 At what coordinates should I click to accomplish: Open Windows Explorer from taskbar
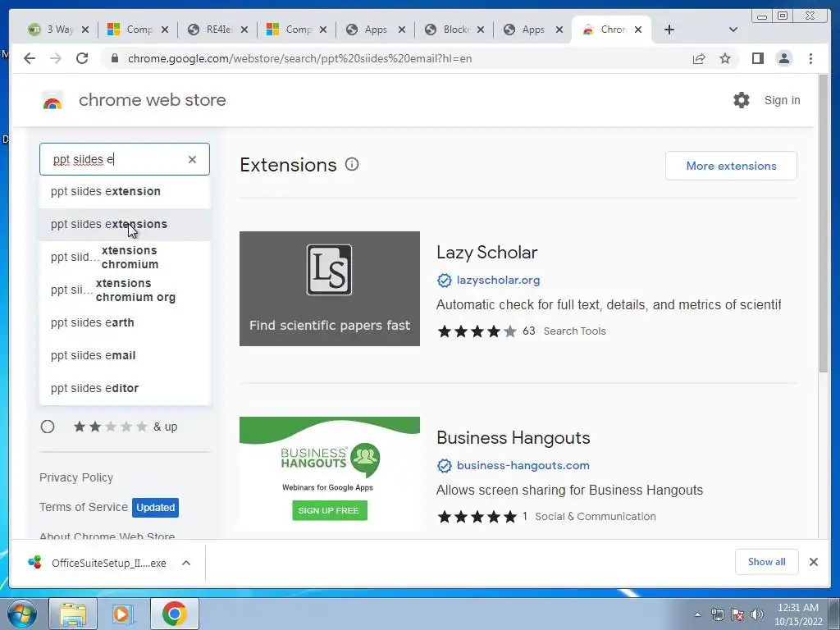[73, 614]
